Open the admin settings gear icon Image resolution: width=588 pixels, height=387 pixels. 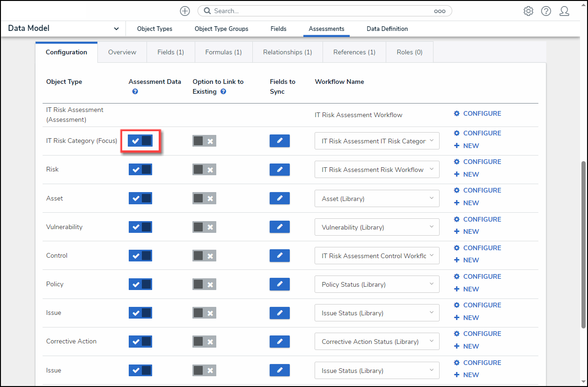pos(528,11)
